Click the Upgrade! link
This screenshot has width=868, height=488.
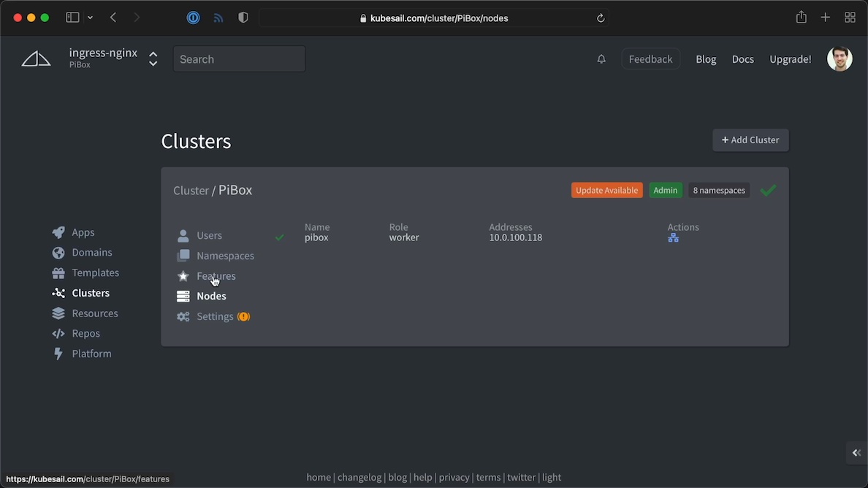pyautogui.click(x=791, y=59)
